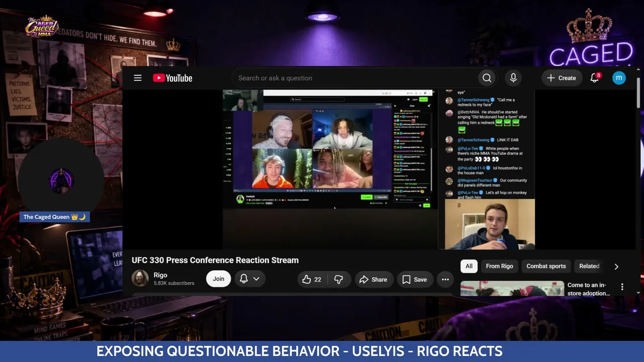The width and height of the screenshot is (644, 362).
Task: Go to the YouTube home logo
Action: tap(173, 78)
